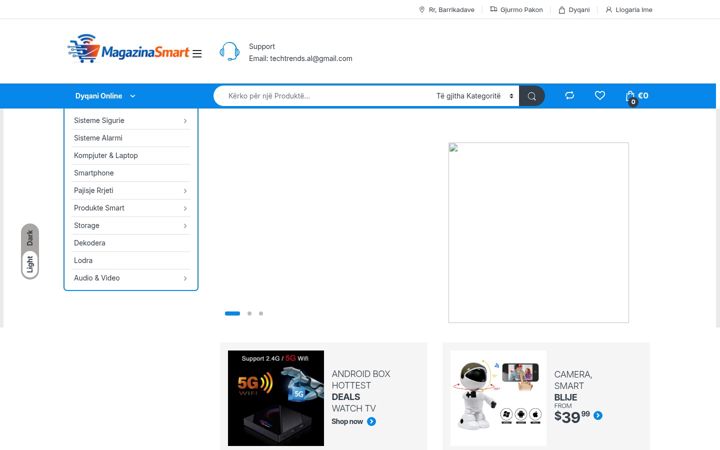Click the delivery truck tracking icon
This screenshot has height=450, width=720.
coord(494,9)
